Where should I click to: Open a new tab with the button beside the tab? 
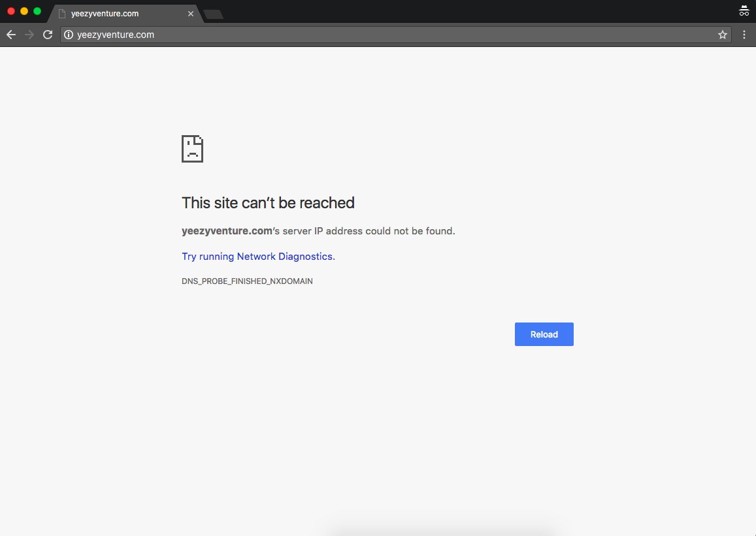[x=213, y=14]
